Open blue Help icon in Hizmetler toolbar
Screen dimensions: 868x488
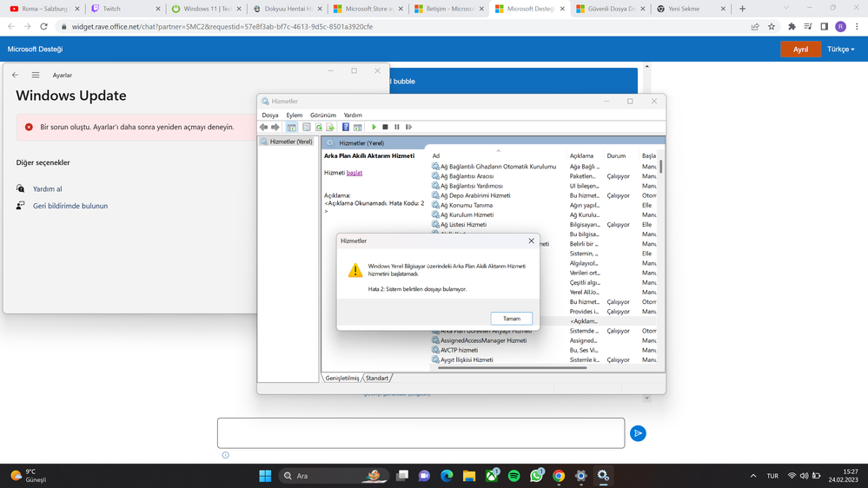click(346, 128)
